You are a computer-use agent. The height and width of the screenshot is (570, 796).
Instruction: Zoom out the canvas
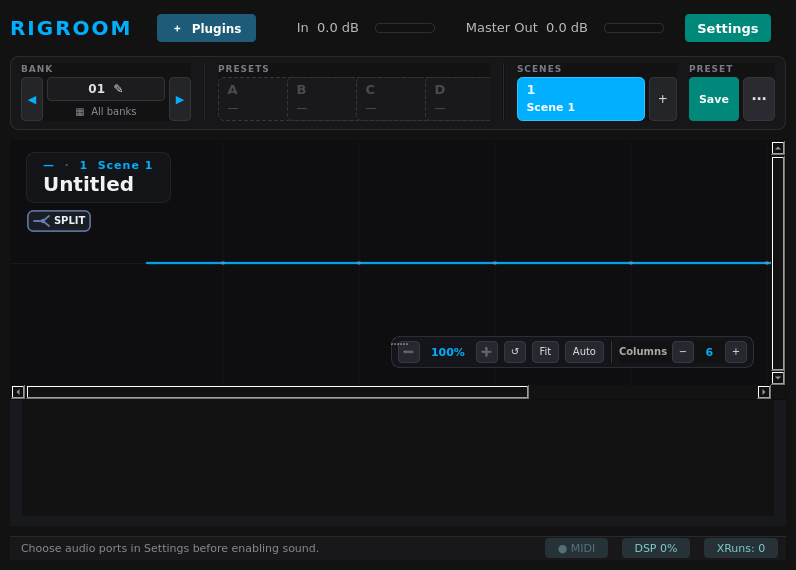409,352
